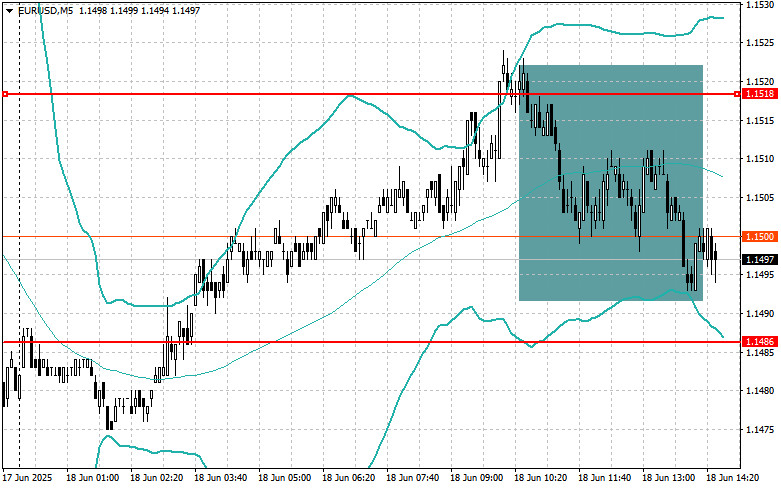Viewport: 781px width, 489px height.
Task: Click the 1.1495 price scale value
Action: pos(760,275)
